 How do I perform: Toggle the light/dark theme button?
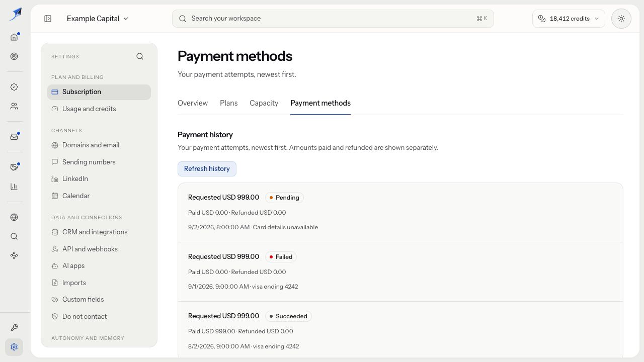[x=621, y=19]
